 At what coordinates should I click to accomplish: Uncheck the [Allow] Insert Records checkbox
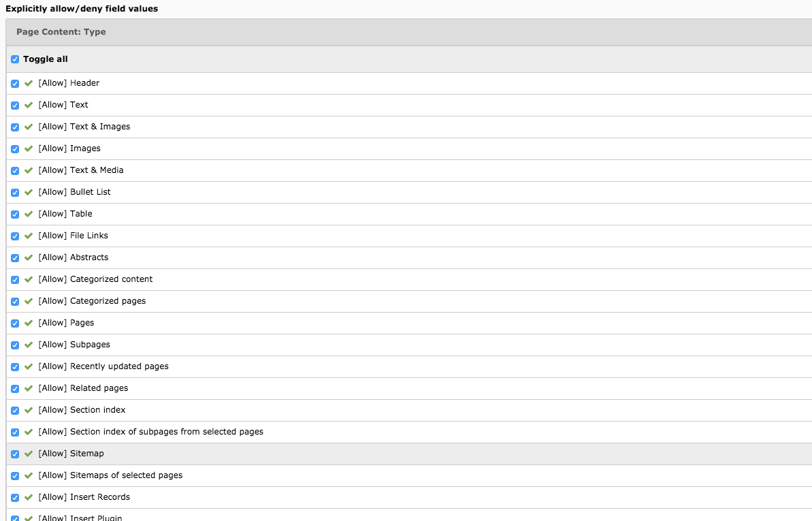(15, 497)
